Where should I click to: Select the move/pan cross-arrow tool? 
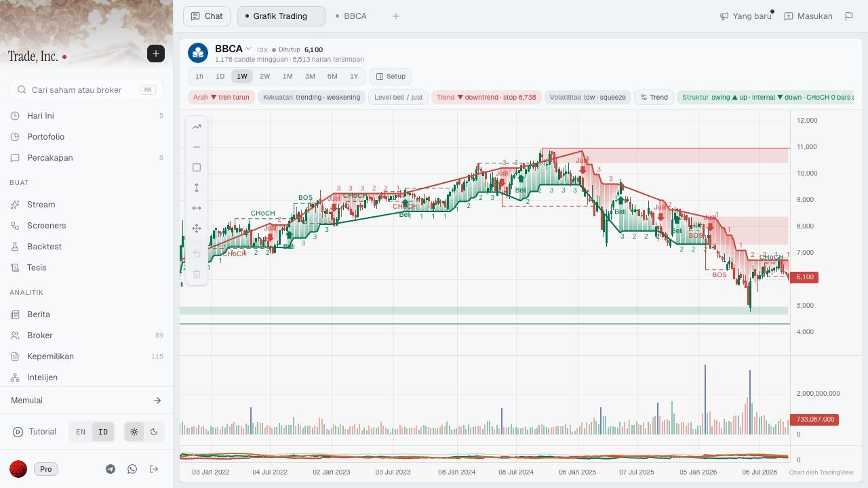[197, 228]
